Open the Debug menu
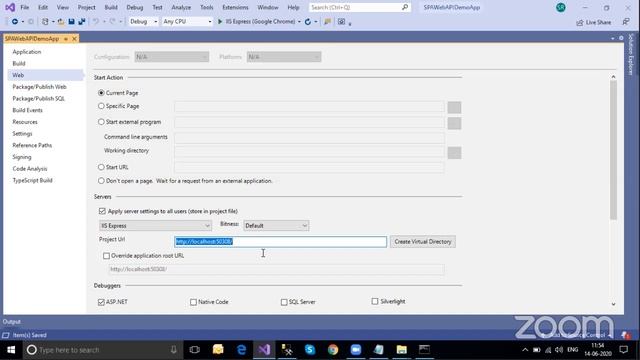Screen dimensions: 640x360 point(135,7)
